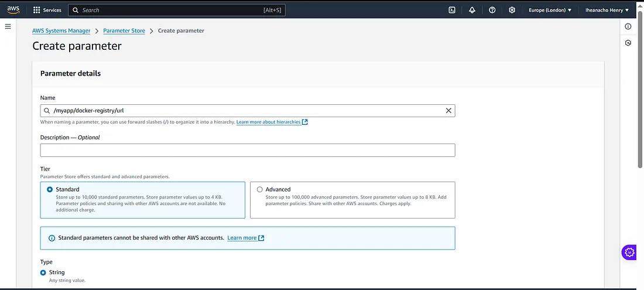
Task: Click the 'Description — Optional' label
Action: (x=70, y=137)
